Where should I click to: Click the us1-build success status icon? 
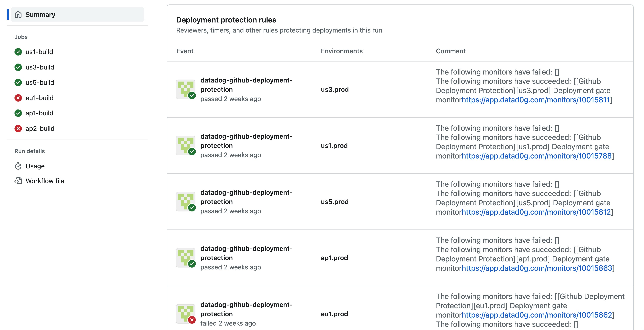tap(18, 52)
